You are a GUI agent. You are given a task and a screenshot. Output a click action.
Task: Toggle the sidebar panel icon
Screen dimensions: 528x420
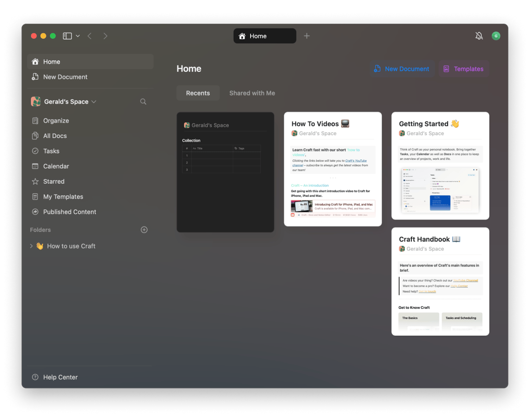(67, 36)
